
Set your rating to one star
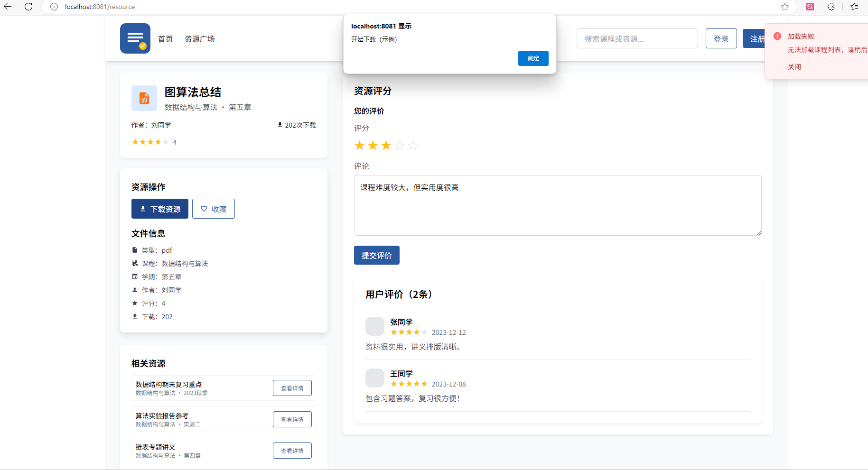[359, 146]
